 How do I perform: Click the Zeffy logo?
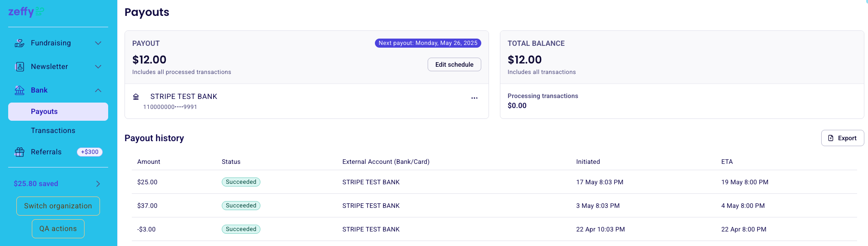coord(26,11)
